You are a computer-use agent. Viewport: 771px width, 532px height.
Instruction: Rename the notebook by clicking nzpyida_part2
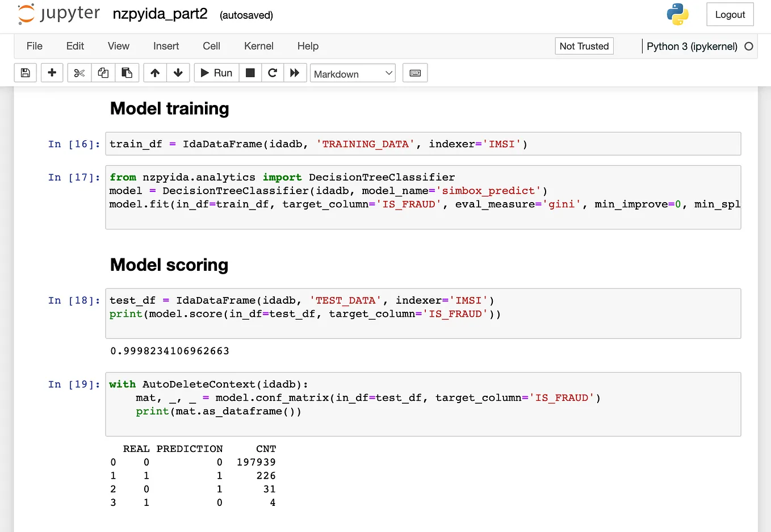pos(160,14)
